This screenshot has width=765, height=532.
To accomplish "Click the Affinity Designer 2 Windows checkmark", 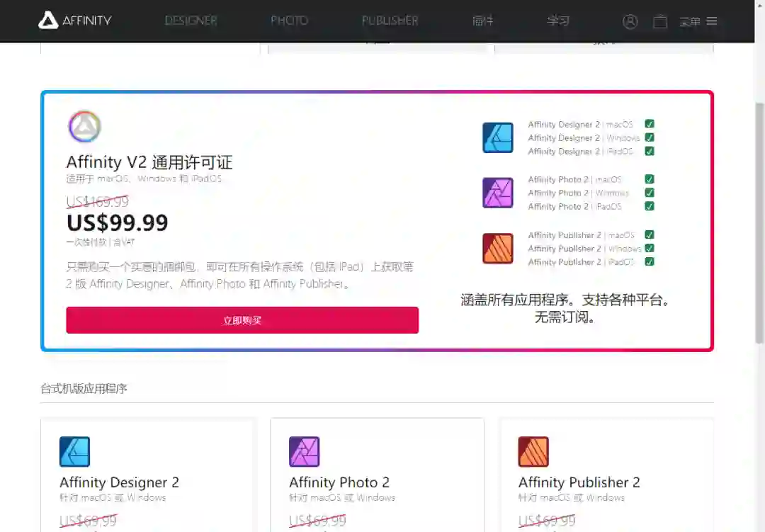I will click(x=650, y=137).
